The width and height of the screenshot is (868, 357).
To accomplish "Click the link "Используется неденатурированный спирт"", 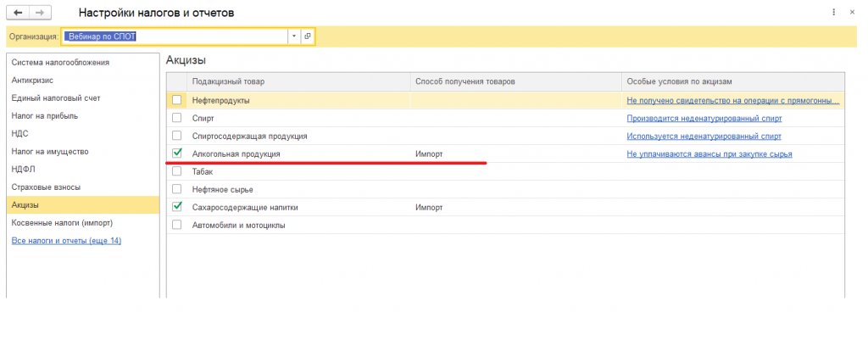I will click(x=704, y=136).
